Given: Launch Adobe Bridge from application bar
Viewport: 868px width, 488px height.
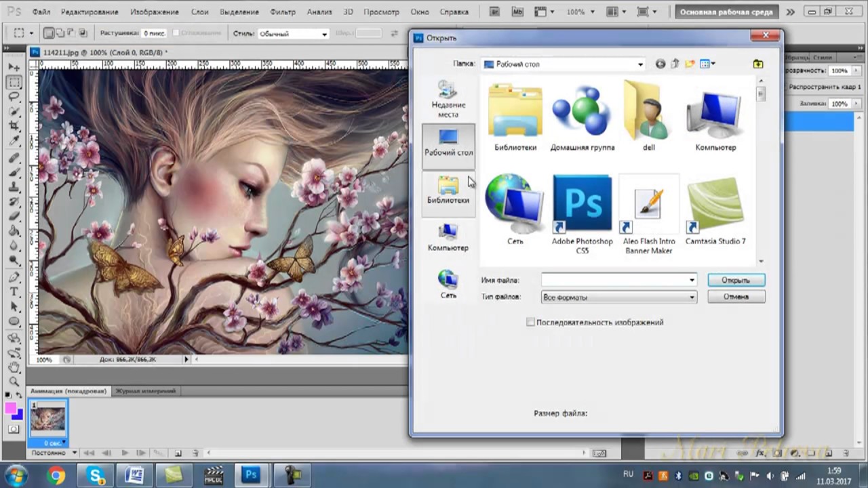Looking at the screenshot, I should (x=496, y=12).
